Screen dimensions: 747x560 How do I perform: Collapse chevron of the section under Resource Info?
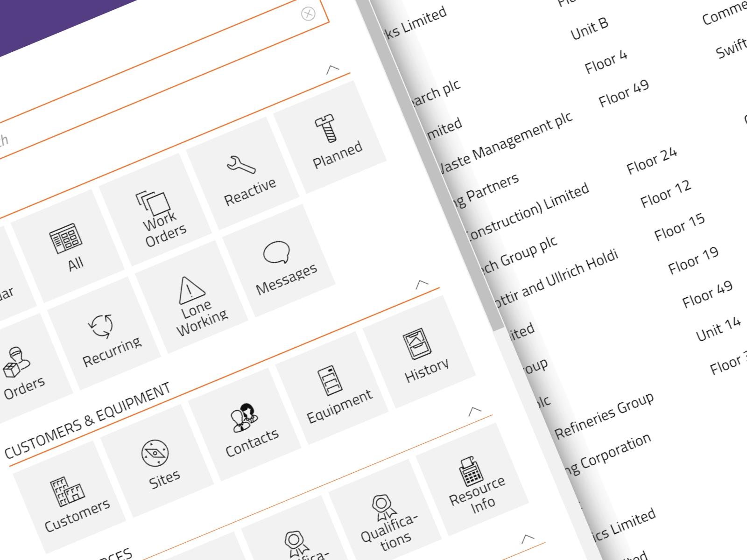(528, 538)
